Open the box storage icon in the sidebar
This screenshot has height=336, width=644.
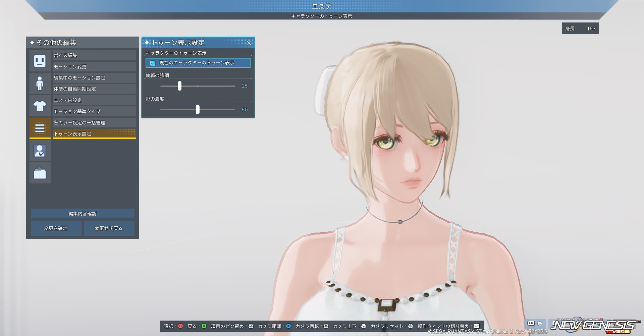[x=40, y=173]
